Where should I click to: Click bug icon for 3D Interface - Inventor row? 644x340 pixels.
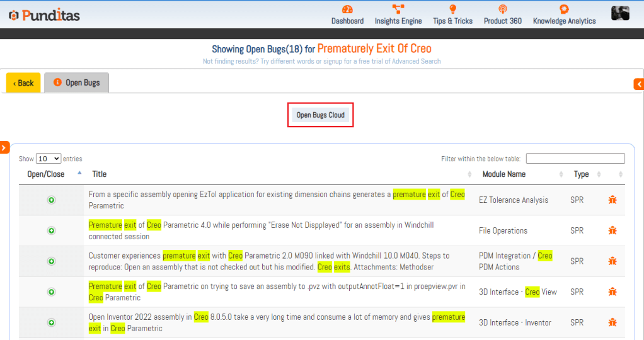coord(612,322)
